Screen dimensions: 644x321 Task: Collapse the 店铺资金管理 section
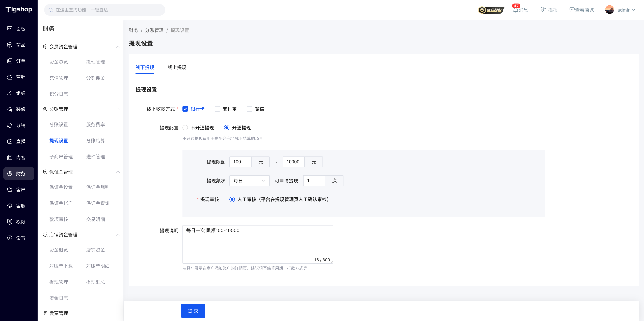(118, 235)
